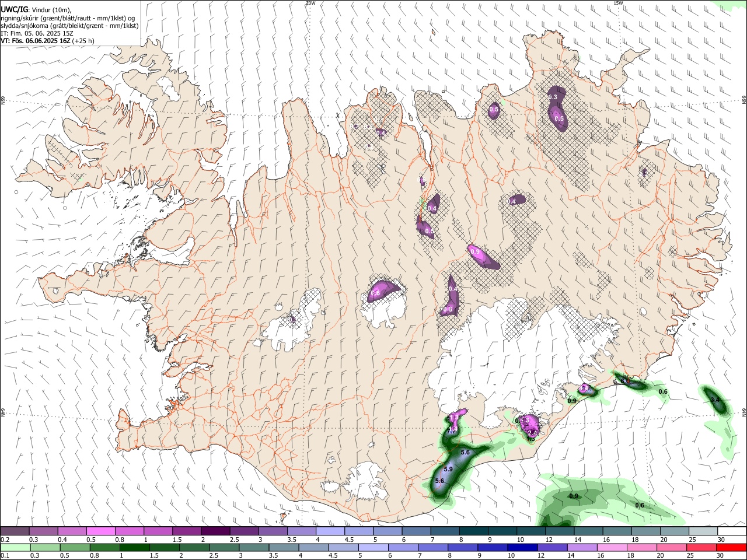The height and width of the screenshot is (560, 747).
Task: Pick the dark navy swatch labeled 10 in the rain scale
Action: 522,547
